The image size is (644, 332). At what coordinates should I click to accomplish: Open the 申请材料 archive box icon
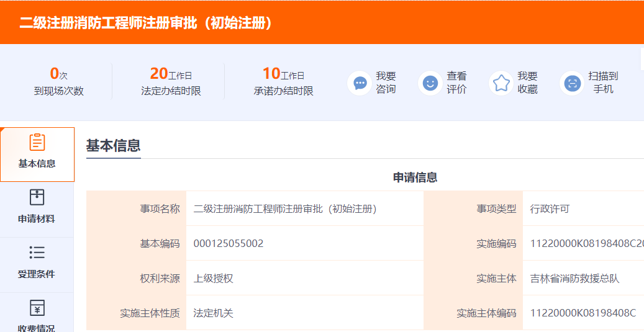point(37,197)
